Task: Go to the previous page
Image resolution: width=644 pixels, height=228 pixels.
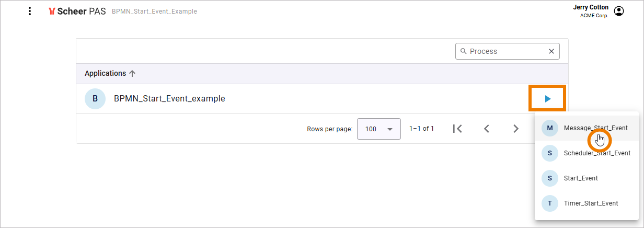Action: click(487, 129)
